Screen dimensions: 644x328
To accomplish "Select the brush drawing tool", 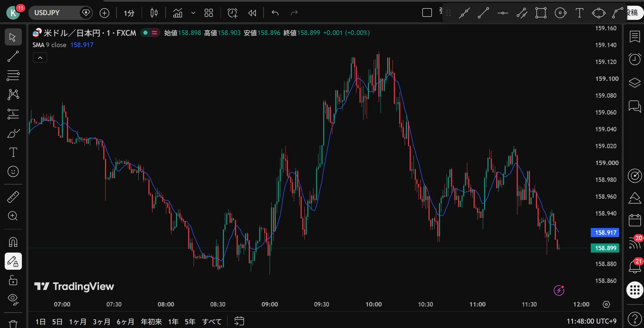I will coord(13,133).
